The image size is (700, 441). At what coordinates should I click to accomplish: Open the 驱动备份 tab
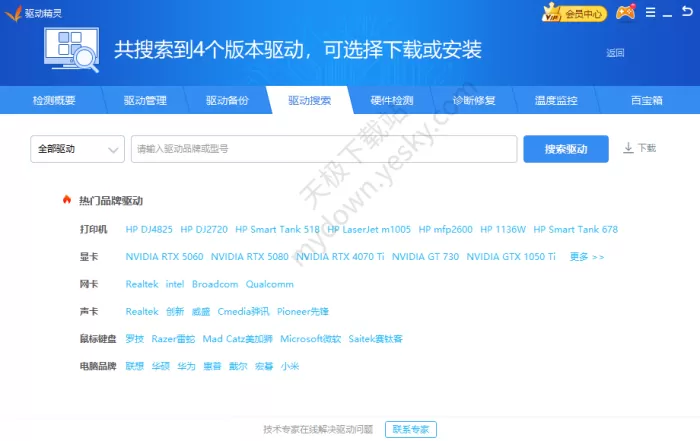point(227,100)
